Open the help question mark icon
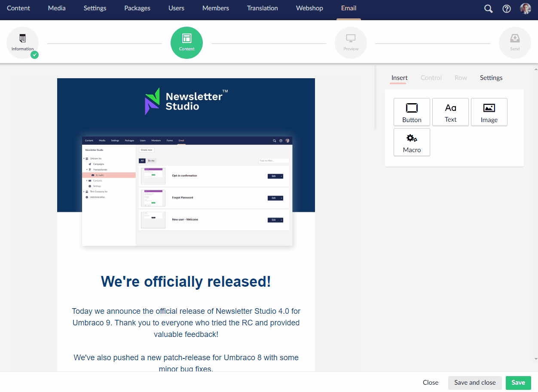The width and height of the screenshot is (538, 392). click(x=507, y=9)
